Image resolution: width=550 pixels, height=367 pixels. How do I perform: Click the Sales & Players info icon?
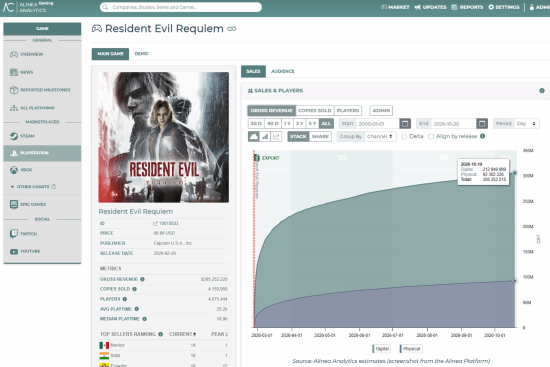tap(542, 91)
